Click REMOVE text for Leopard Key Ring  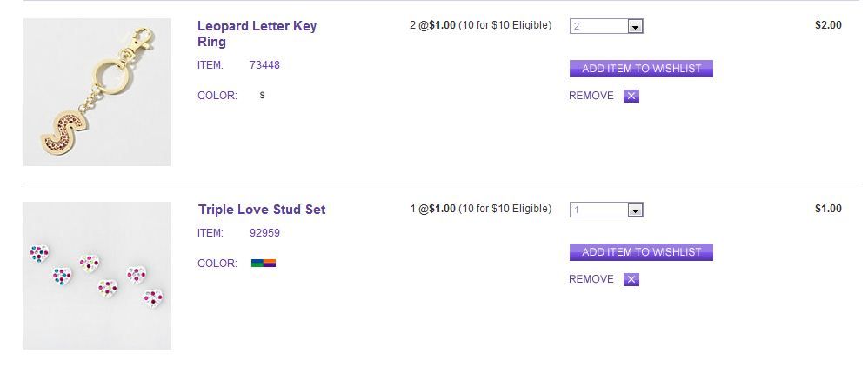pyautogui.click(x=591, y=96)
